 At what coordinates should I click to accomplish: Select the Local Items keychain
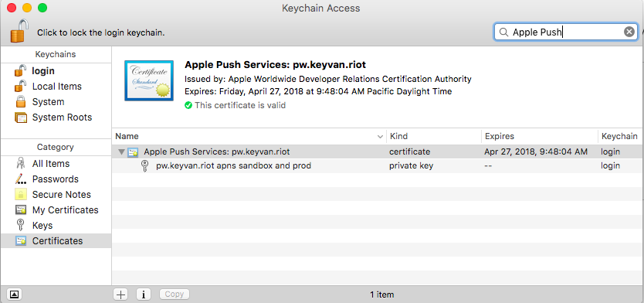(x=56, y=87)
